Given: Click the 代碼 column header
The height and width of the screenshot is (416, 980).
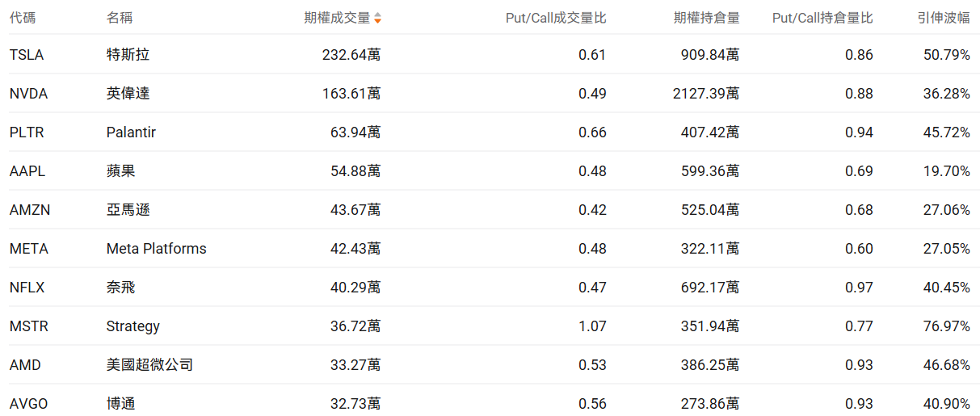Looking at the screenshot, I should tap(23, 18).
